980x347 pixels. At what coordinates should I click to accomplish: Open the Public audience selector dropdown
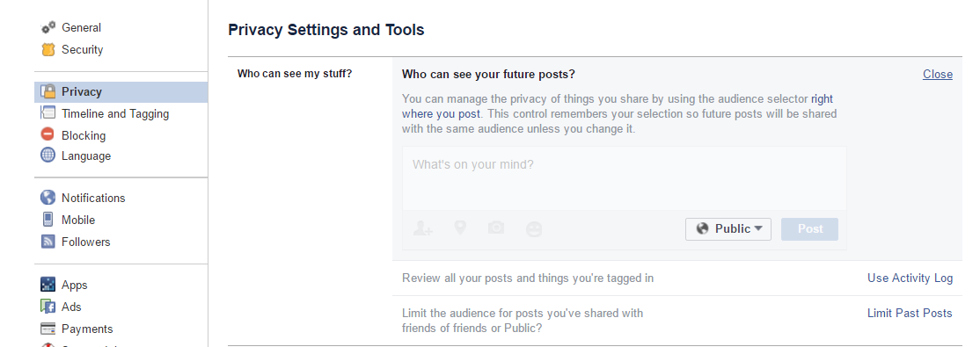coord(728,229)
